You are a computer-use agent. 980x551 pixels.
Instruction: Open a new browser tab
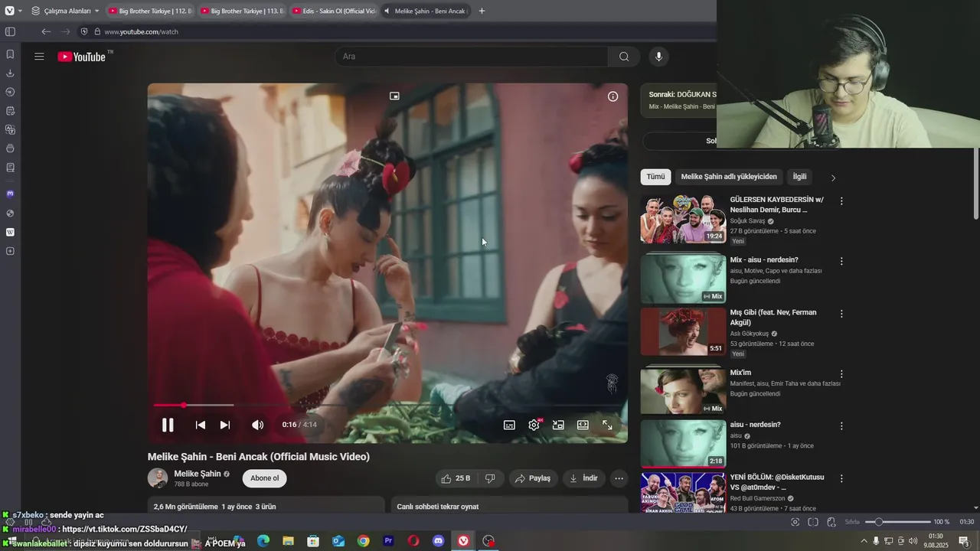coord(482,11)
